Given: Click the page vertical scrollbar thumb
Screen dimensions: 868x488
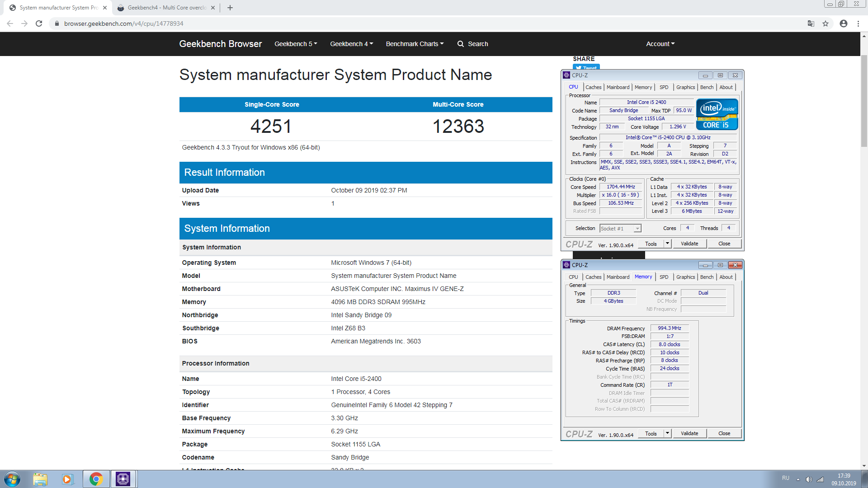Looking at the screenshot, I should 864,102.
